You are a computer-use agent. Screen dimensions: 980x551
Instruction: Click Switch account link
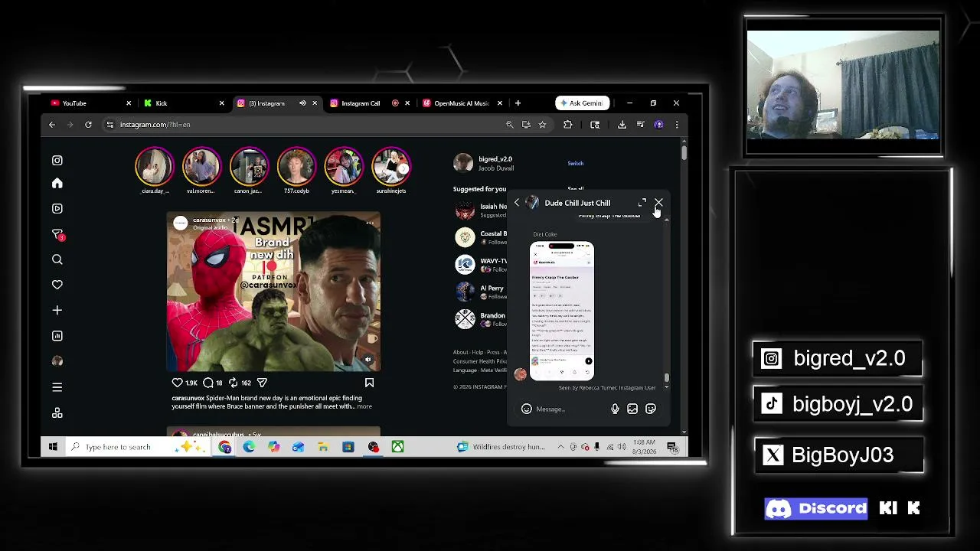click(x=575, y=163)
